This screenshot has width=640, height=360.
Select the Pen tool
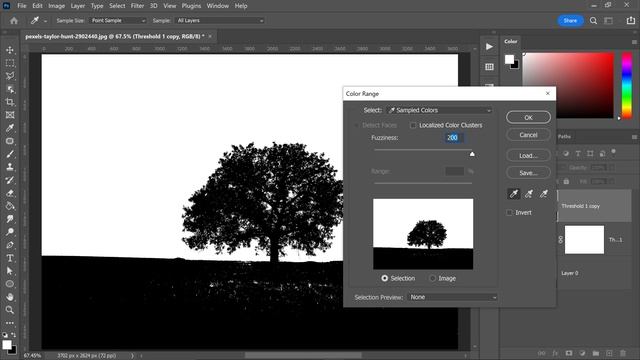(10, 245)
